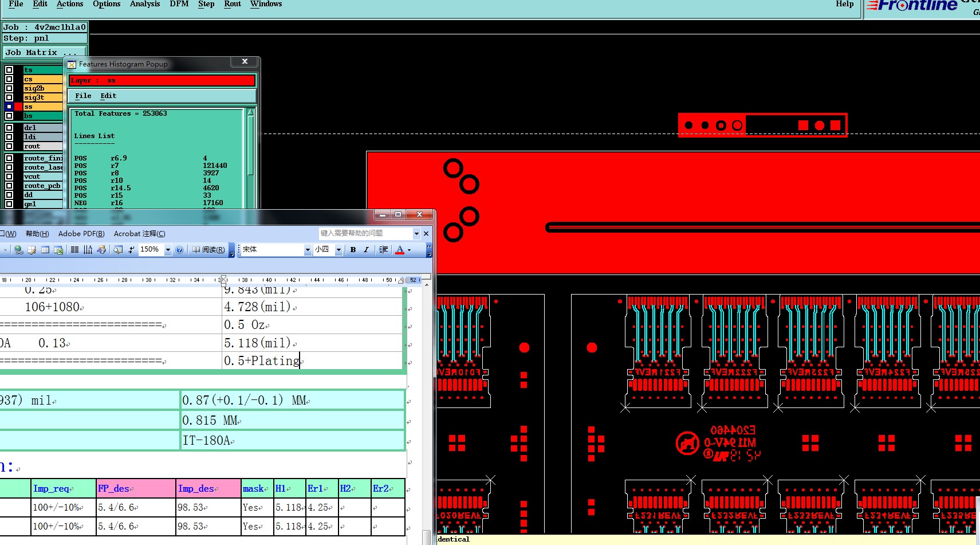The width and height of the screenshot is (980, 545).
Task: Open the font color dropdown arrow
Action: click(409, 250)
